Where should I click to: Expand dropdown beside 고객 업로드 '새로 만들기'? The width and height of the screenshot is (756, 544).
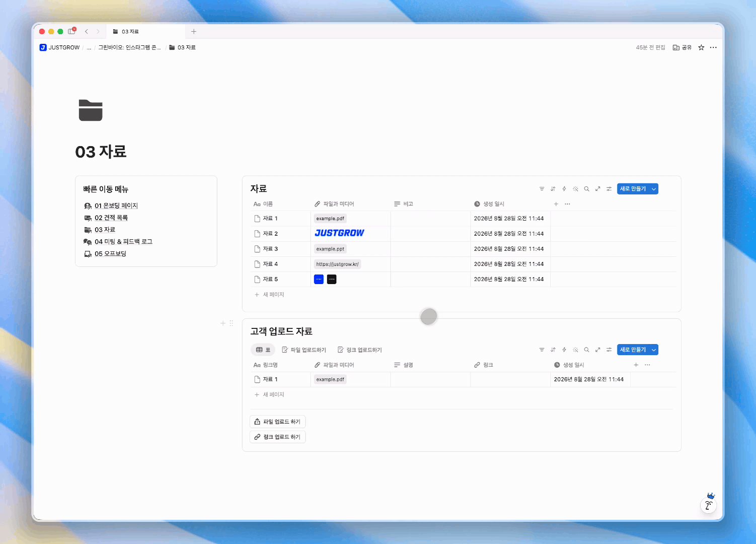click(654, 350)
